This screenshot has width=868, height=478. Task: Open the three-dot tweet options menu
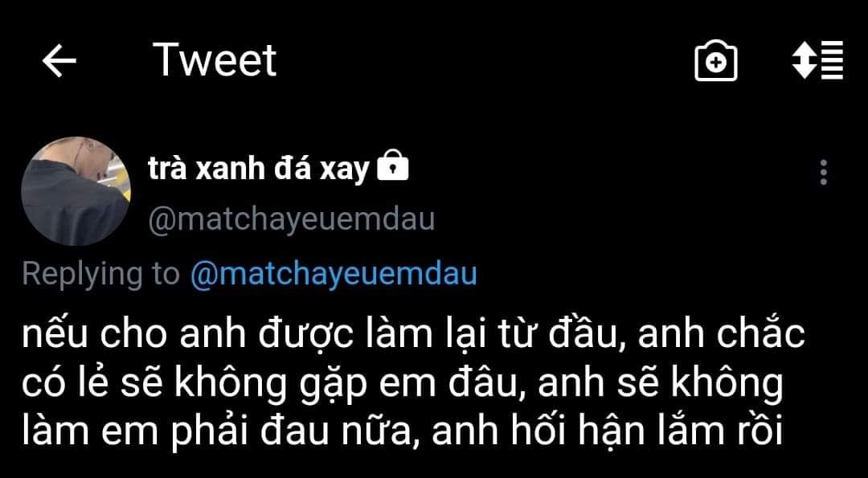(824, 172)
